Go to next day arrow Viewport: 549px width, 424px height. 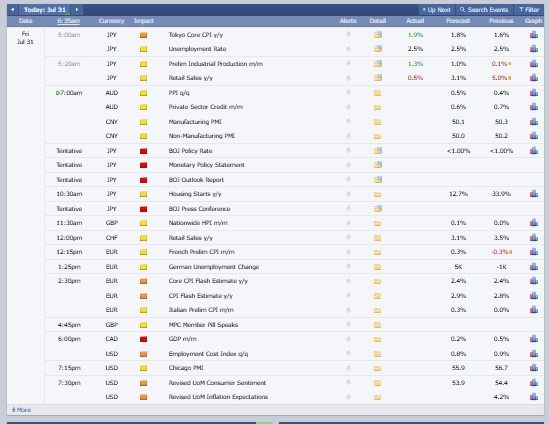coord(77,9)
